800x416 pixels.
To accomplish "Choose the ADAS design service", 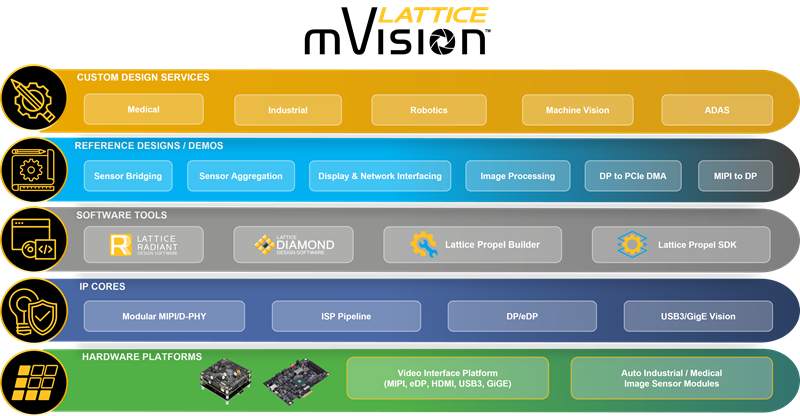I will point(717,110).
